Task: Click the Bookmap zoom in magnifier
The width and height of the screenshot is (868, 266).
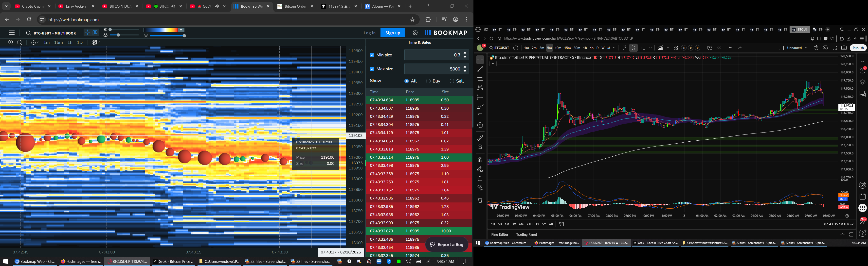Action: click(11, 42)
